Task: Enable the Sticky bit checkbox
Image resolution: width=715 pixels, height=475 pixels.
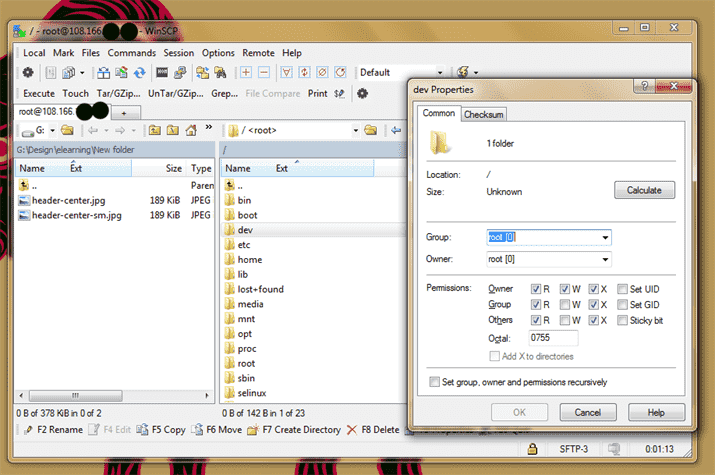Action: coord(622,320)
